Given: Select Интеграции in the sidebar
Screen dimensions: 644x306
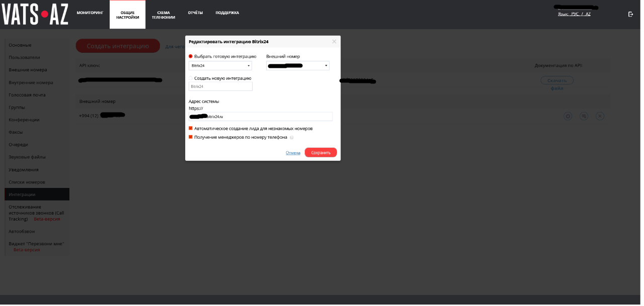Looking at the screenshot, I should pos(37,194).
